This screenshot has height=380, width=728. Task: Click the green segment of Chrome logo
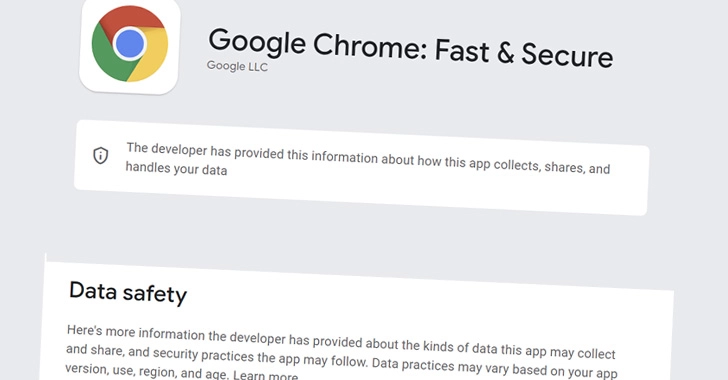click(x=106, y=56)
